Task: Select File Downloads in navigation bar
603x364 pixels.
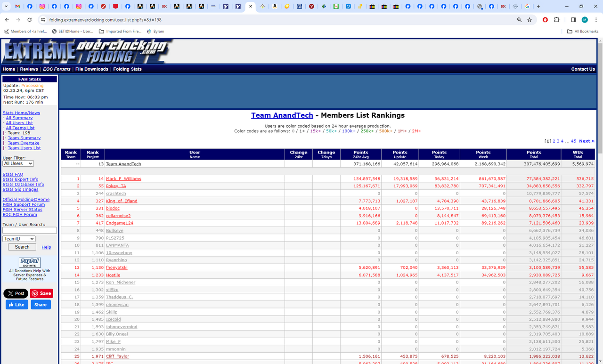Action: [x=91, y=69]
